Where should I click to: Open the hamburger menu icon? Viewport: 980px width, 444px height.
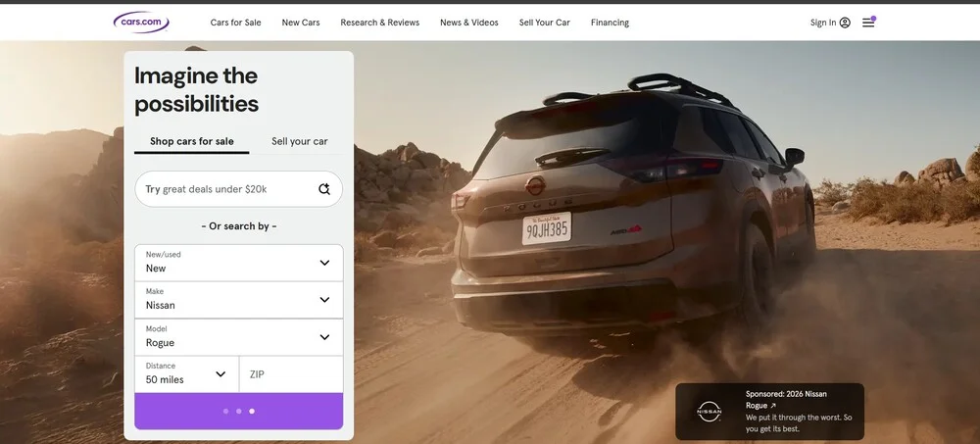click(x=868, y=23)
